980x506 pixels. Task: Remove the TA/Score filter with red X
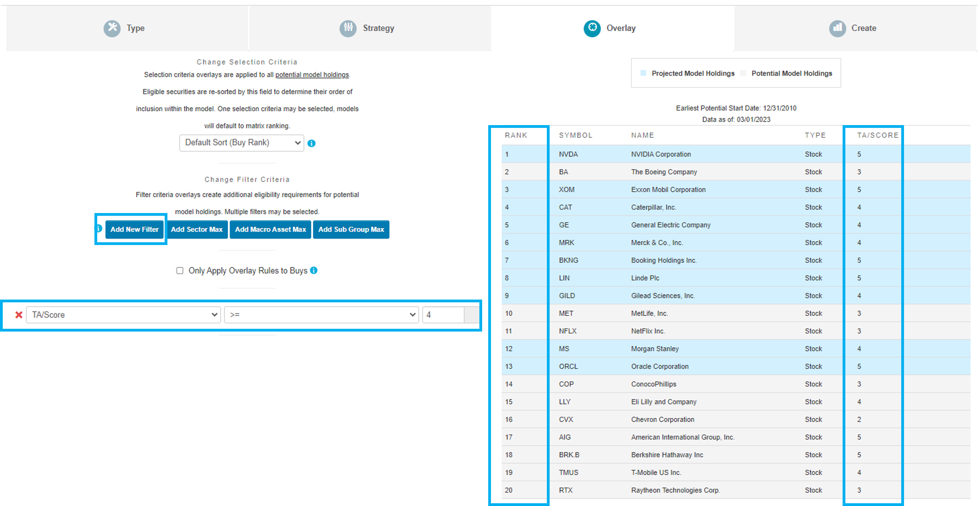click(19, 315)
